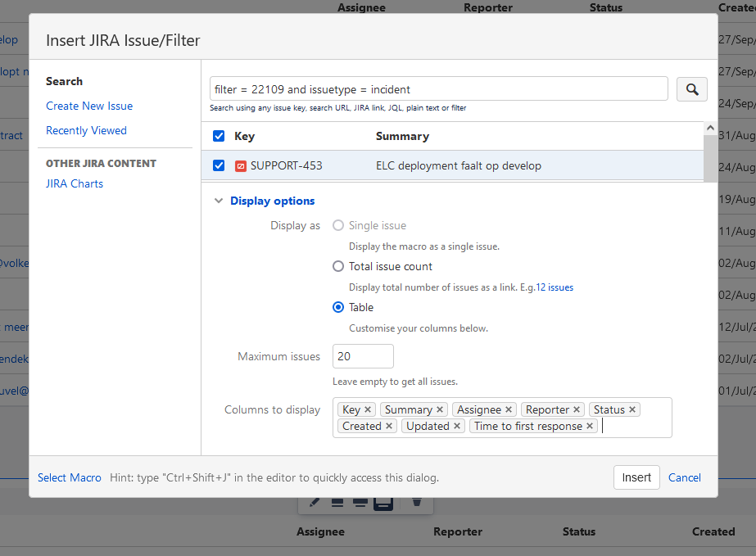Click the Display options heading link

(x=273, y=201)
